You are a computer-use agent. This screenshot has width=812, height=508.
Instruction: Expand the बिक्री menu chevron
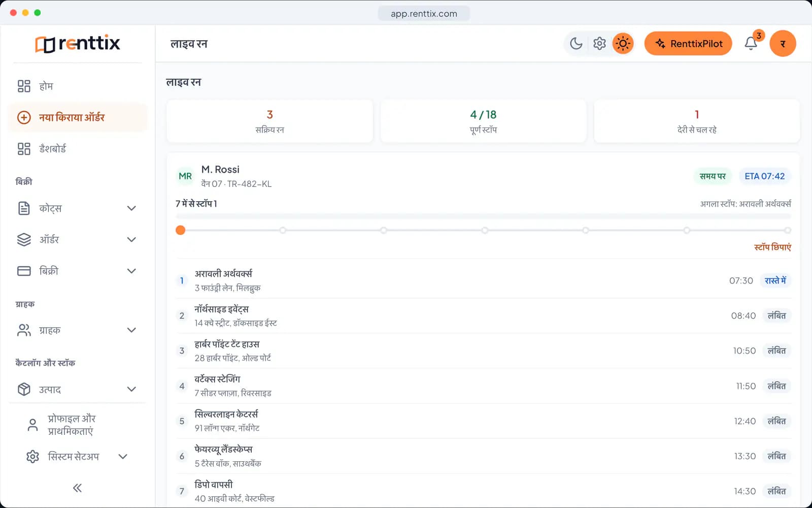131,271
